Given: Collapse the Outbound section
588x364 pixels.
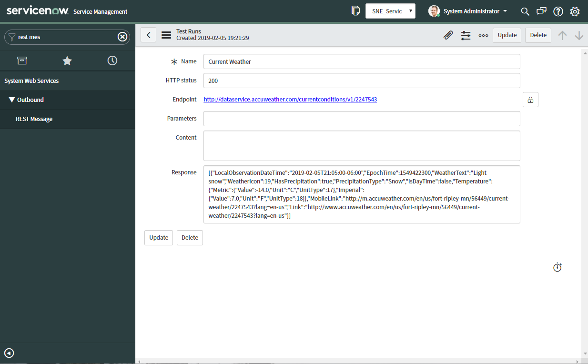Looking at the screenshot, I should tap(12, 100).
